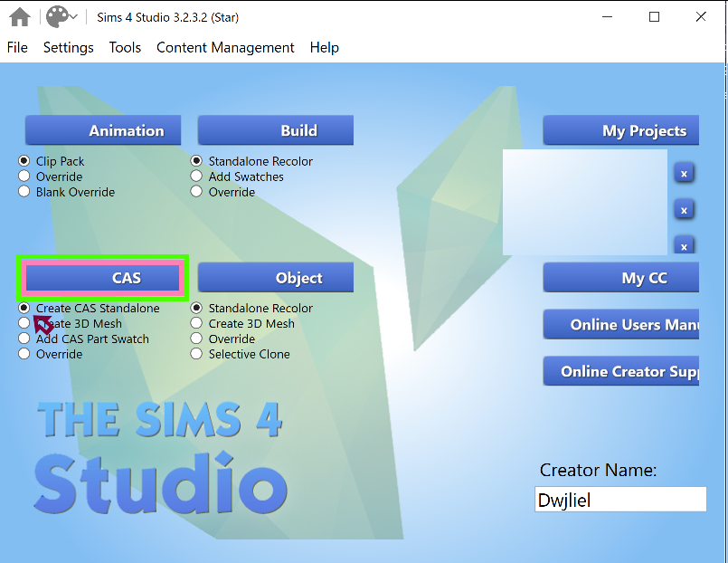Click the Creator Name input field
The width and height of the screenshot is (728, 563).
[620, 500]
